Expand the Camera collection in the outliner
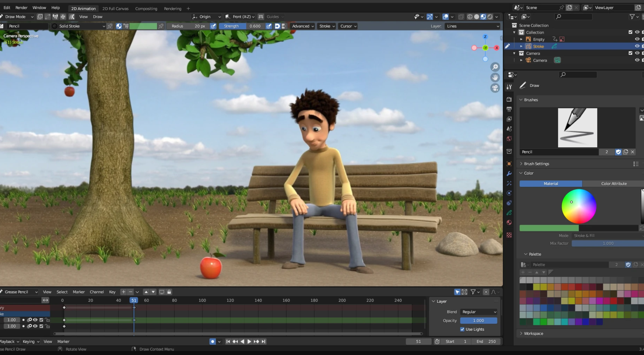The image size is (644, 355). [x=514, y=53]
